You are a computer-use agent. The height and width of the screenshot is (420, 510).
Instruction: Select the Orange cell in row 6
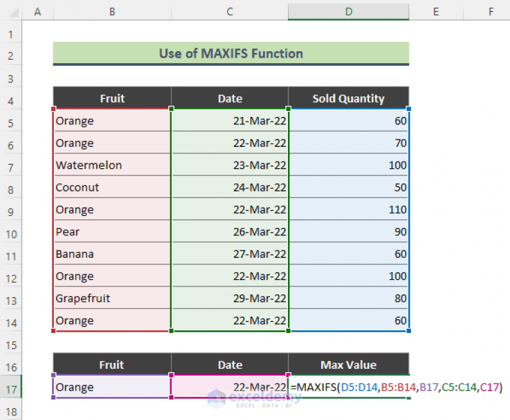tap(112, 143)
